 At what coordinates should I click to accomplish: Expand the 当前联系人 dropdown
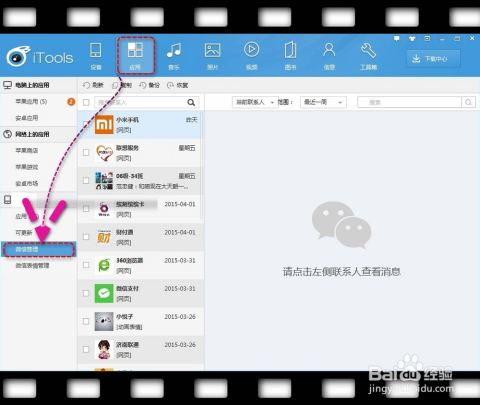click(x=255, y=102)
